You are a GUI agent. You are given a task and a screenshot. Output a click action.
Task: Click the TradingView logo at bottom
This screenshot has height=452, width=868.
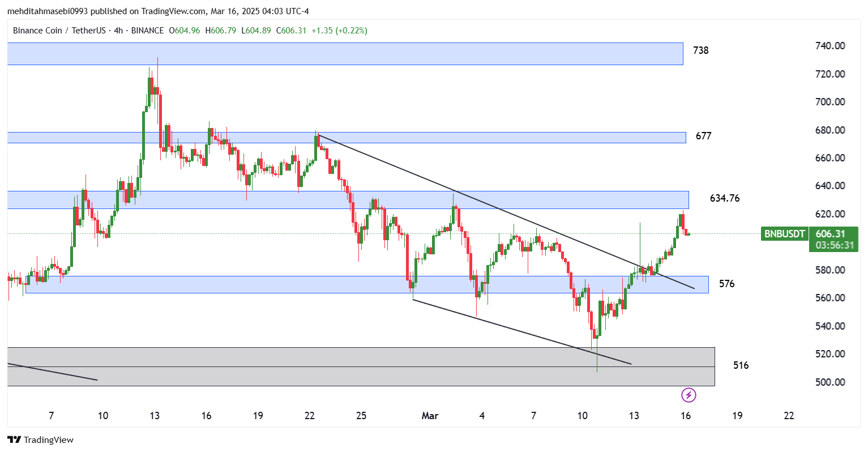(40, 440)
